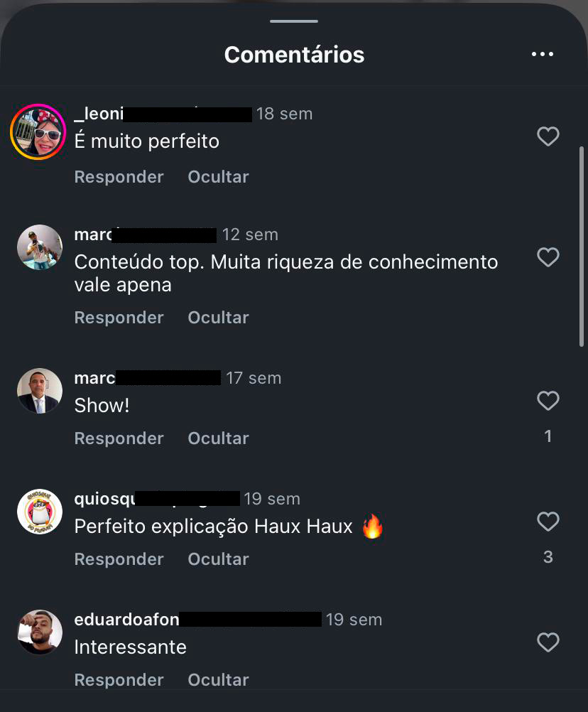Image resolution: width=588 pixels, height=712 pixels.
Task: Like the "Perfeito explicação Haux Haux" comment
Action: [x=548, y=522]
